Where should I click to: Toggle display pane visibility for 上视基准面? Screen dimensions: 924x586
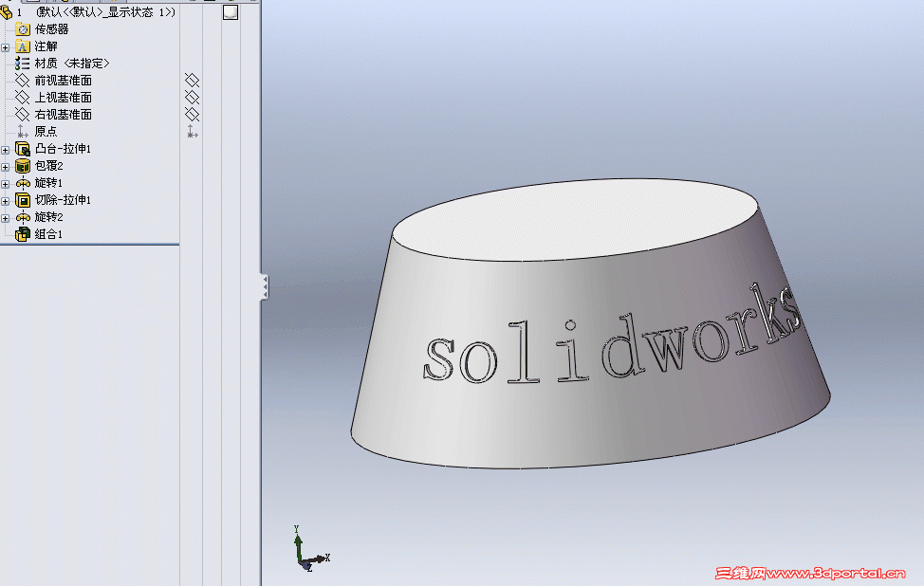193,97
